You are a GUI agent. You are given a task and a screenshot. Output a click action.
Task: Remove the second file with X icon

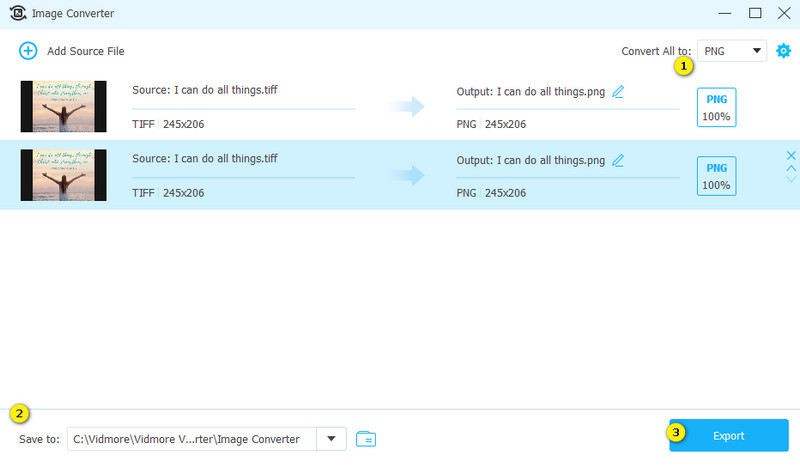(x=791, y=155)
